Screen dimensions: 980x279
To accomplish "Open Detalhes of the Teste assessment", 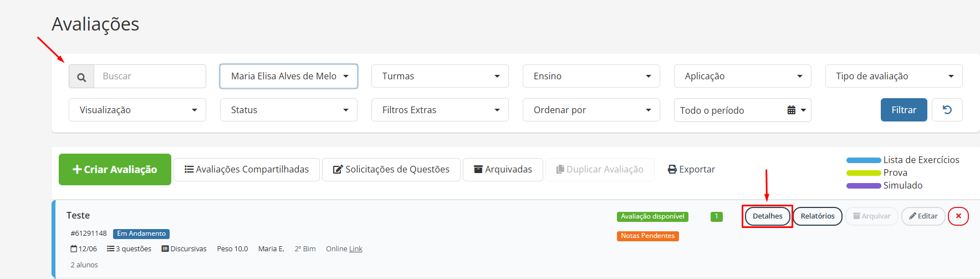I will [x=768, y=216].
